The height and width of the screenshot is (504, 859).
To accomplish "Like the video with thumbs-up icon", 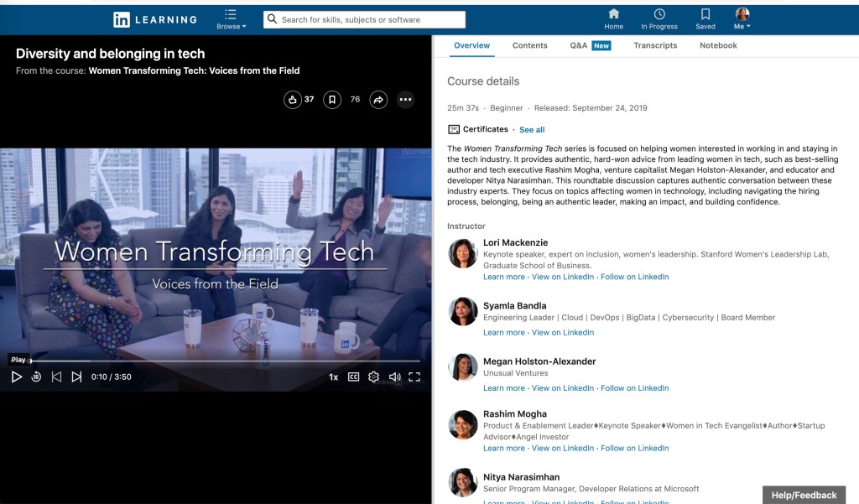I will coord(292,100).
